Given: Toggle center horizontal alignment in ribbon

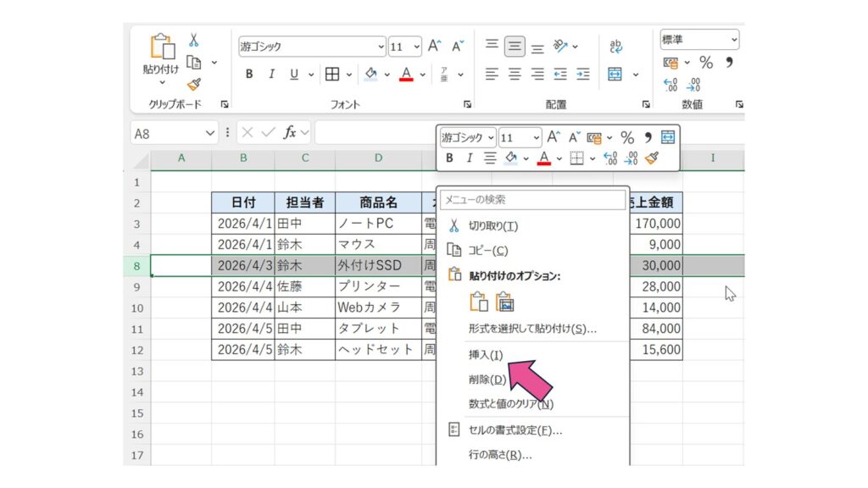Looking at the screenshot, I should tap(515, 74).
